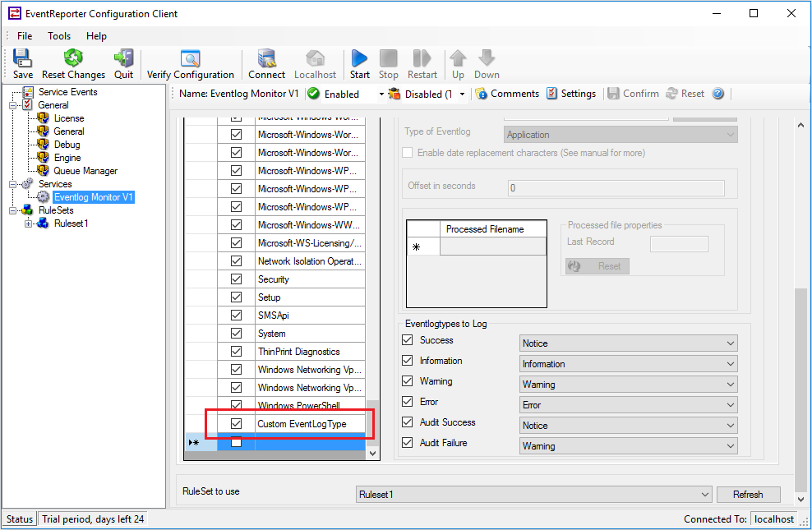Image resolution: width=812 pixels, height=530 pixels.
Task: Select Ruleset1 in the tree
Action: (71, 224)
